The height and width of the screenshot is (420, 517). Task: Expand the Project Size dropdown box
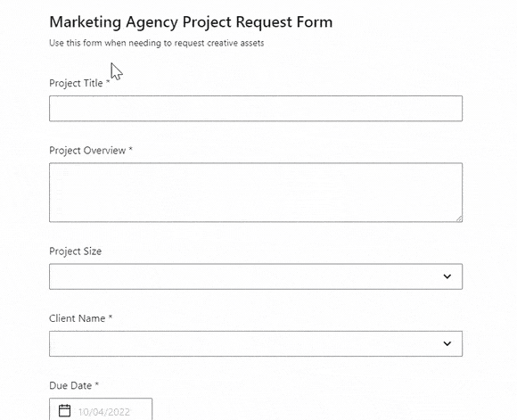pos(256,276)
